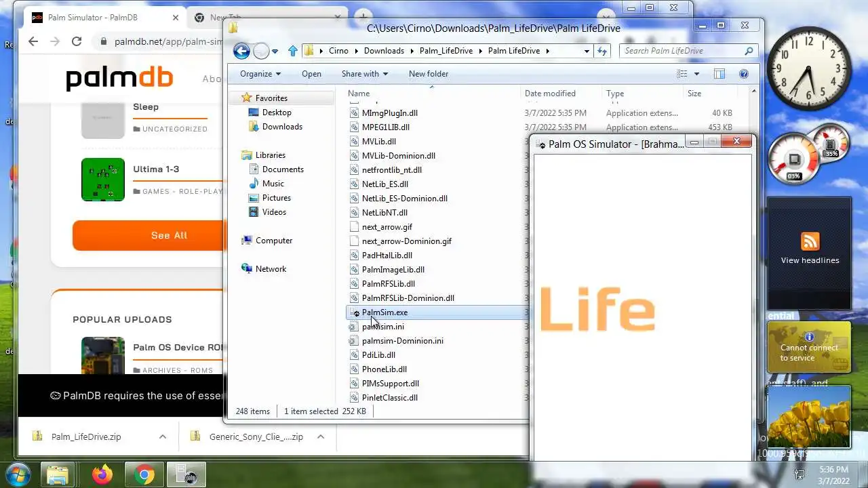The height and width of the screenshot is (488, 868).
Task: Click the change view icon in Explorer
Action: click(683, 74)
